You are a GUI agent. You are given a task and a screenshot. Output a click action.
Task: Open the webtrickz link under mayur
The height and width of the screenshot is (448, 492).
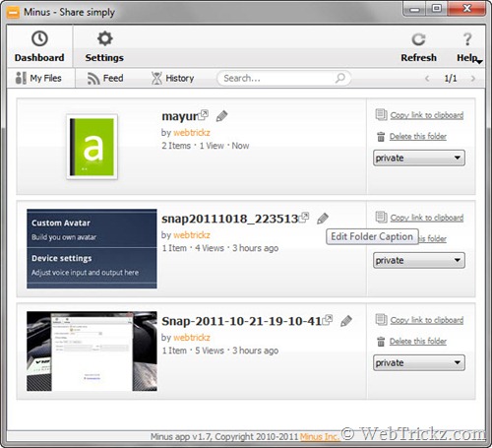[192, 133]
